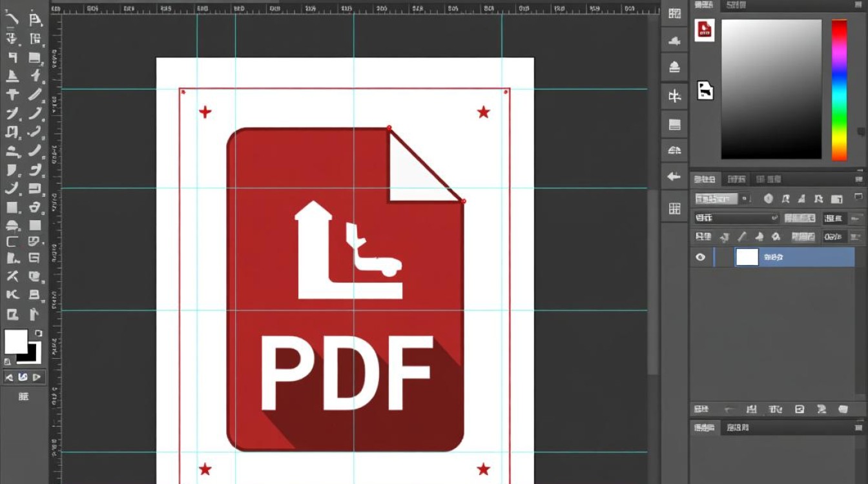Click the brush icon in the layer lock row
Viewport: 868px width, 484px height.
[x=743, y=236]
